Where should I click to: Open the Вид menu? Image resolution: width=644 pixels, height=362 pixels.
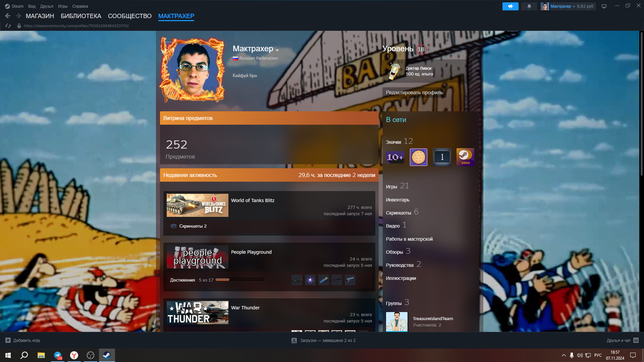click(32, 6)
